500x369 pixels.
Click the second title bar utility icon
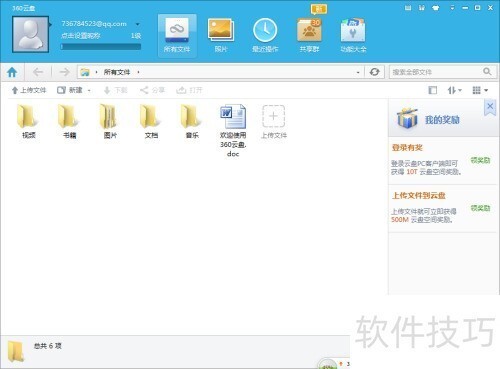point(422,8)
